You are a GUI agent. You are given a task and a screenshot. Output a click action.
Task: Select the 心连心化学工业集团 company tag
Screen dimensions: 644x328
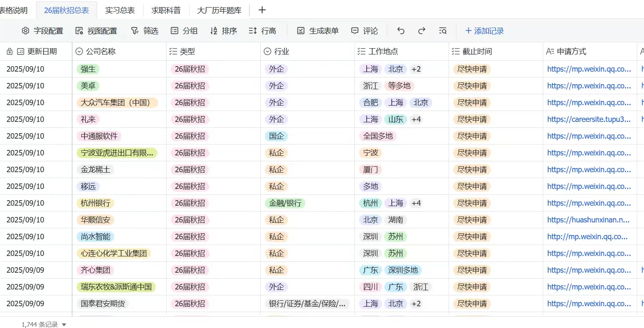click(x=113, y=253)
